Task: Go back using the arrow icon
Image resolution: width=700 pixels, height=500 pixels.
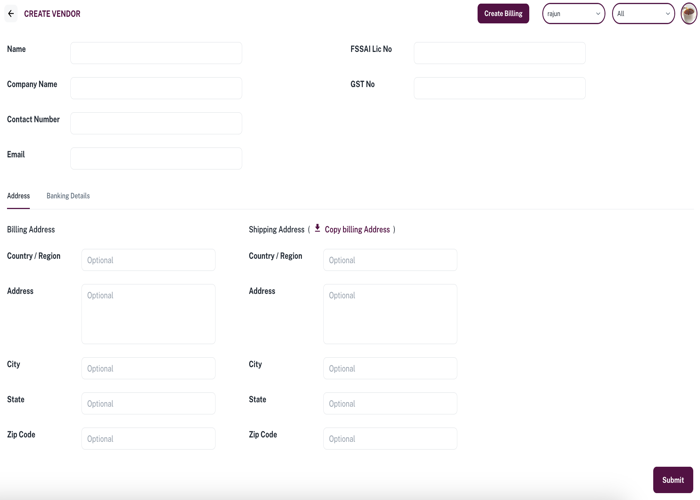Action: tap(11, 14)
